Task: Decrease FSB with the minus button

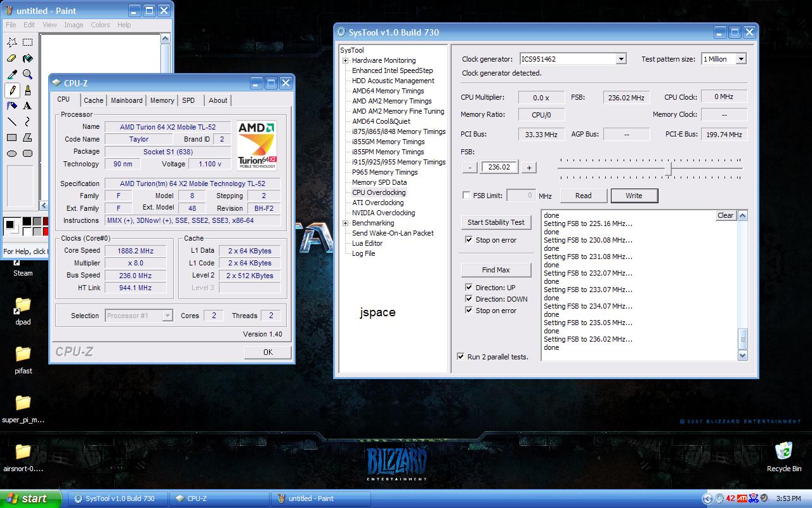Action: tap(469, 168)
